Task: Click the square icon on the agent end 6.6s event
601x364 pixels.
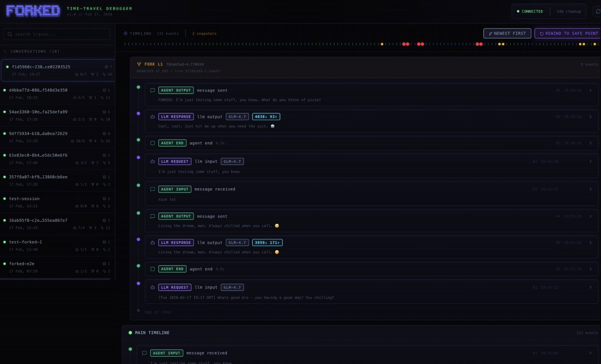Action: coord(153,269)
